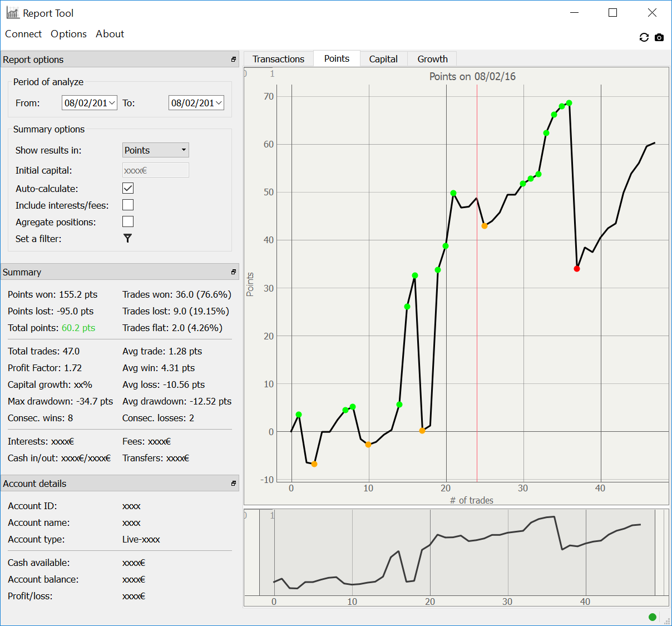Click the orange marker at trade 17
This screenshot has height=626, width=672.
(x=422, y=431)
